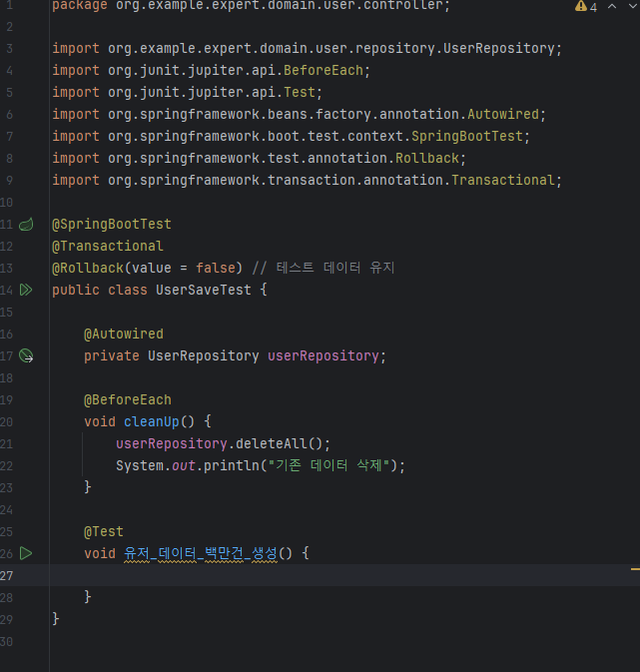Run UserSaveTest class via gutter double-arrow

(x=26, y=291)
